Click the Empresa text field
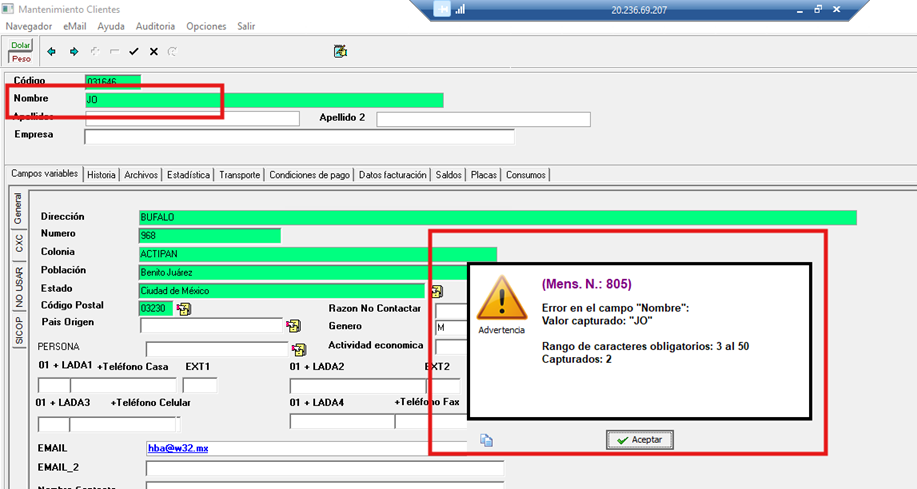The image size is (917, 489). [x=299, y=136]
